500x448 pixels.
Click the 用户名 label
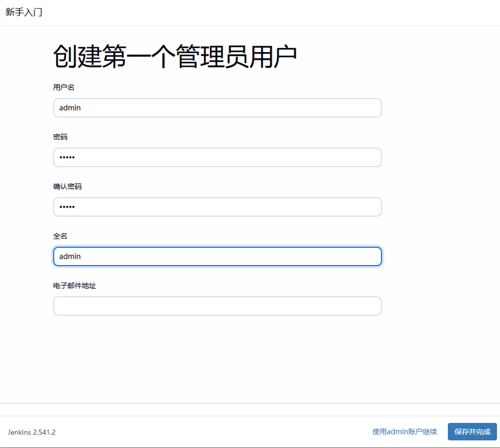click(x=64, y=87)
